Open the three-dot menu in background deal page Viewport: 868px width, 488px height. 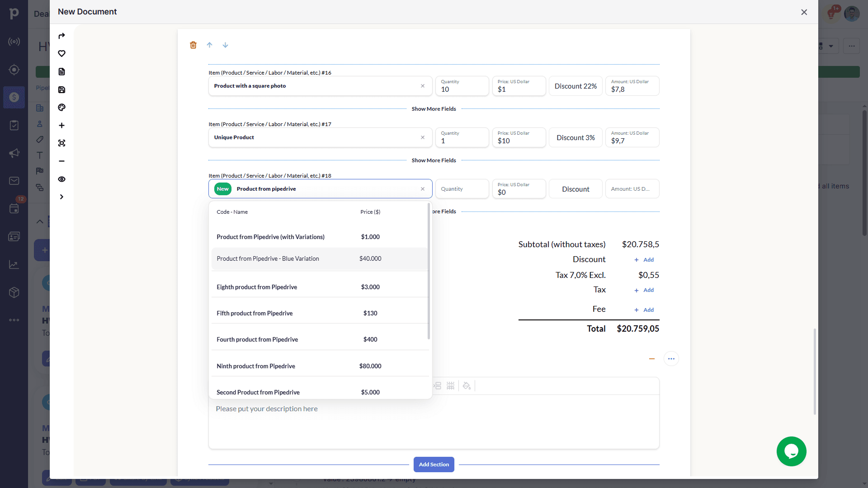pos(852,46)
